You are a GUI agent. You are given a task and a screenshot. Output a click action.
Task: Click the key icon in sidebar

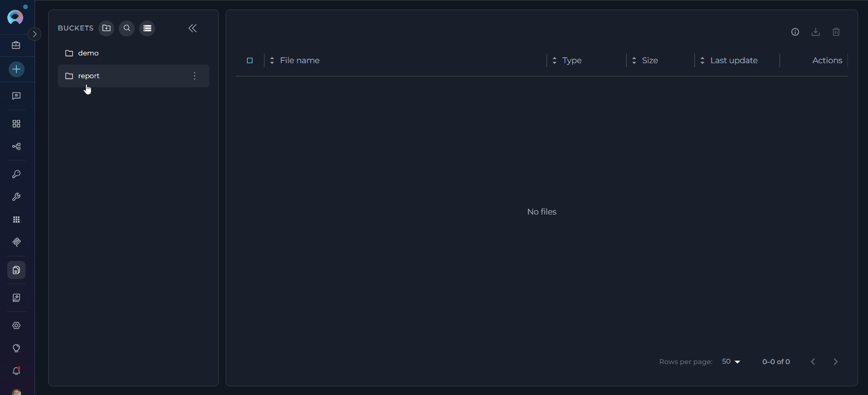pyautogui.click(x=16, y=174)
